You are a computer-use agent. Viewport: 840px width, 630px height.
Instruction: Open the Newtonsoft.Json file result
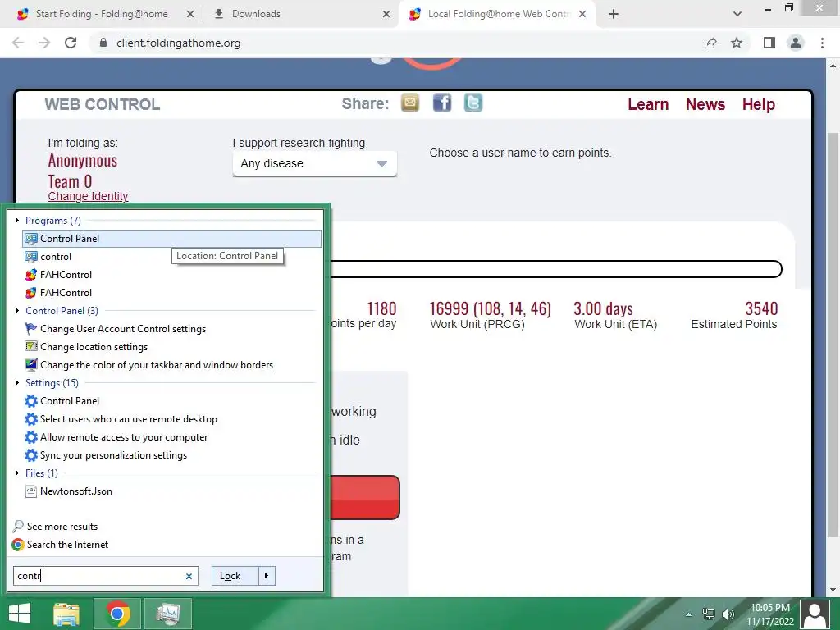pos(172,491)
